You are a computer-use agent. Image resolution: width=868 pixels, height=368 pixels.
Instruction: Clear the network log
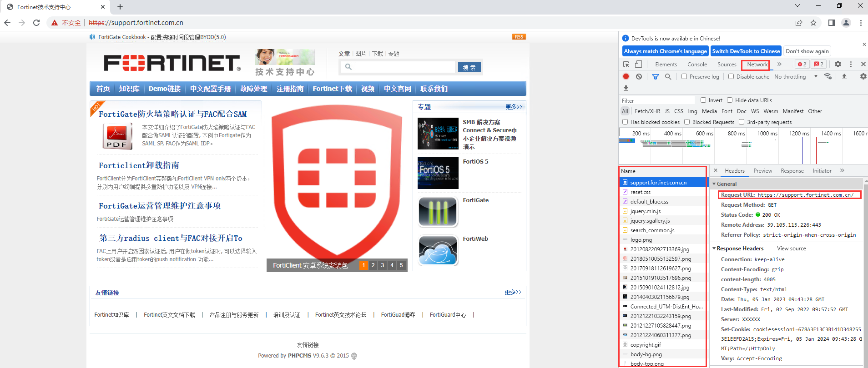[639, 77]
